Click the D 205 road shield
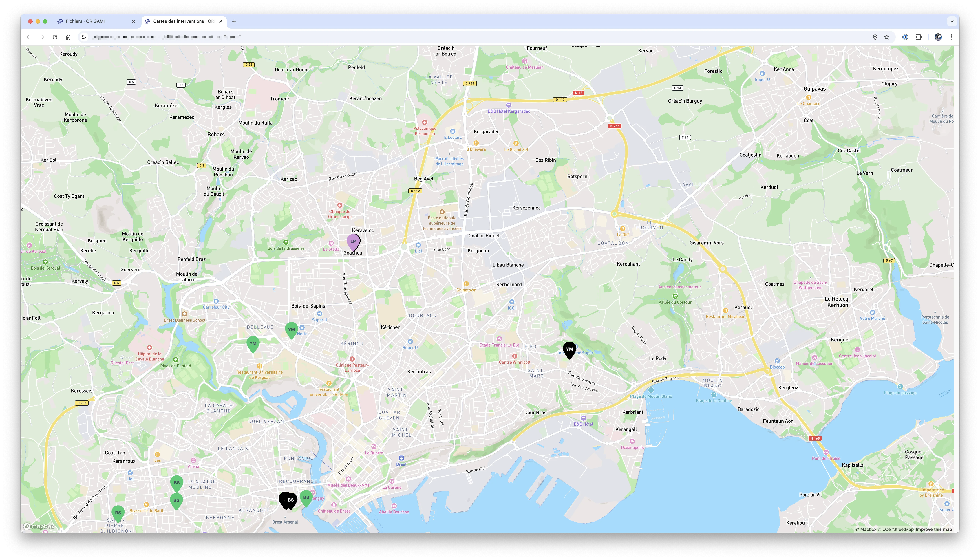The image size is (980, 560). pos(82,403)
